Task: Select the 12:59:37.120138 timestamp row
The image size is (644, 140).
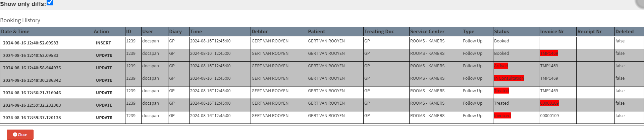Action: [32, 118]
